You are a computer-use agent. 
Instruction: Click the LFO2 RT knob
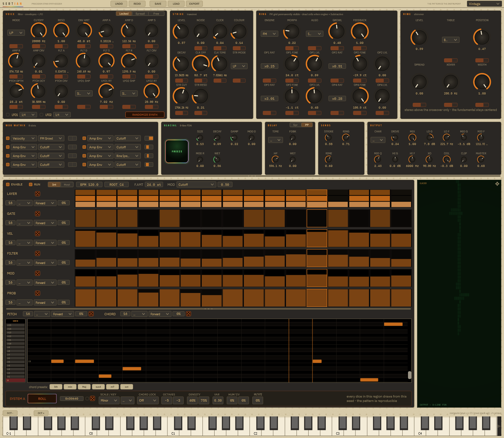[152, 91]
